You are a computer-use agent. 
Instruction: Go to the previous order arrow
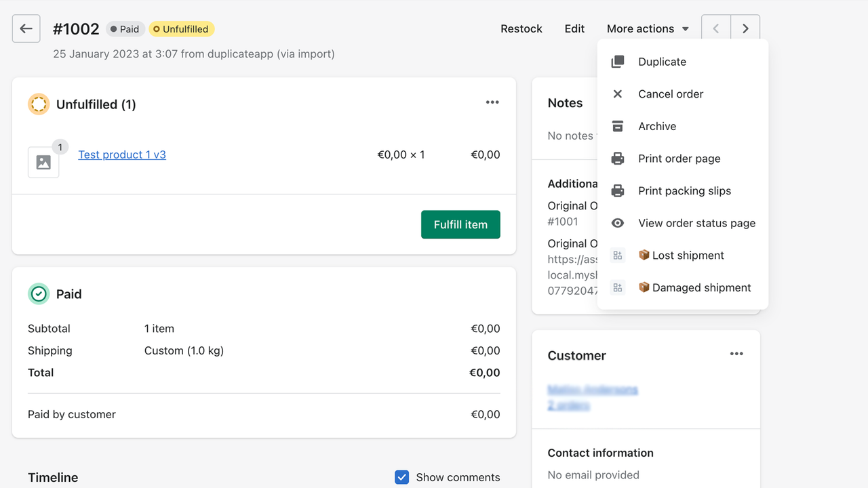point(716,28)
